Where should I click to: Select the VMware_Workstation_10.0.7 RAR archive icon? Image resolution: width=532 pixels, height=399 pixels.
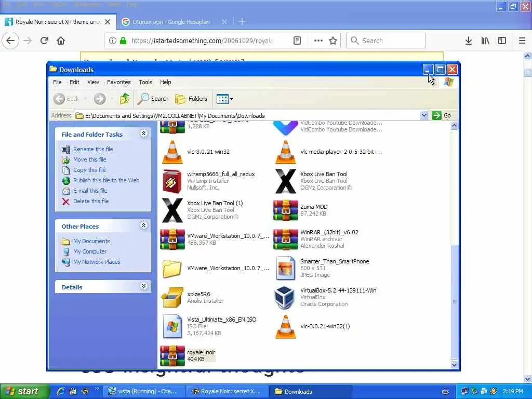(x=172, y=239)
